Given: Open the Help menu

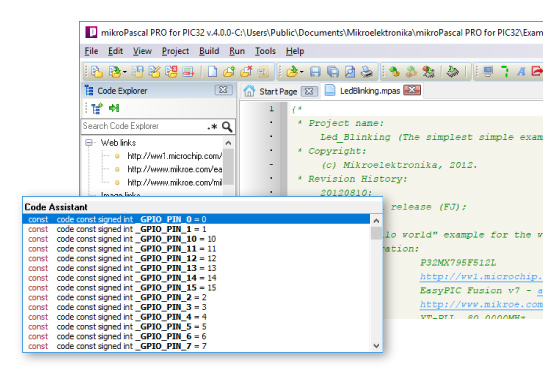Looking at the screenshot, I should [295, 51].
